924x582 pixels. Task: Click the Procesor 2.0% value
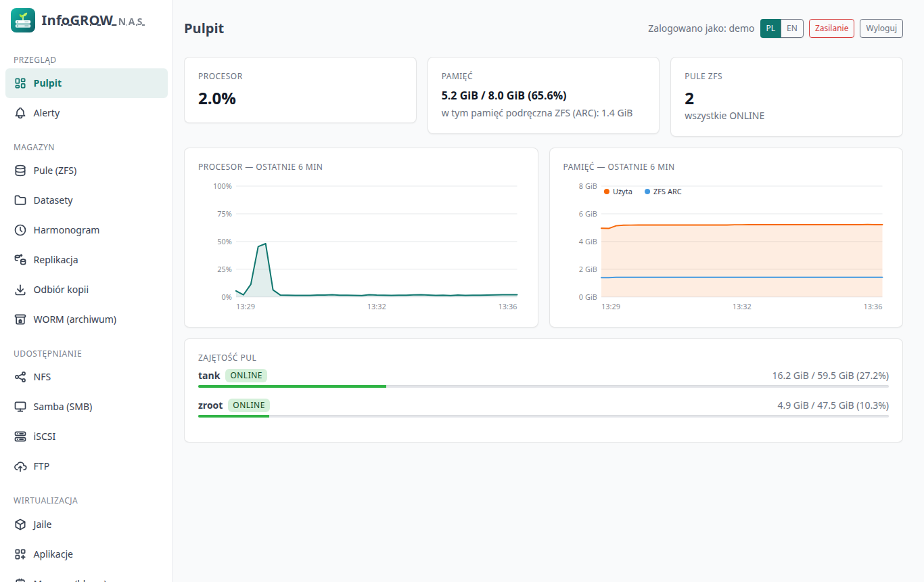click(217, 99)
